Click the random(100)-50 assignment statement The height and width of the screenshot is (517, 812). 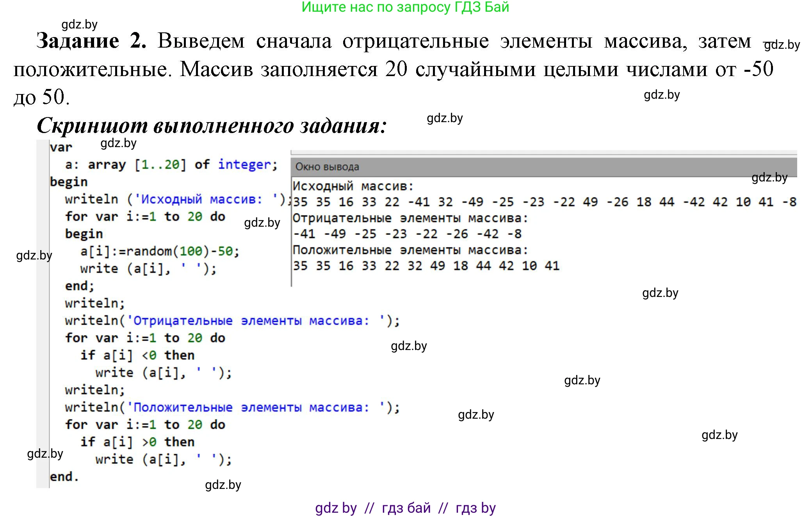point(160,251)
